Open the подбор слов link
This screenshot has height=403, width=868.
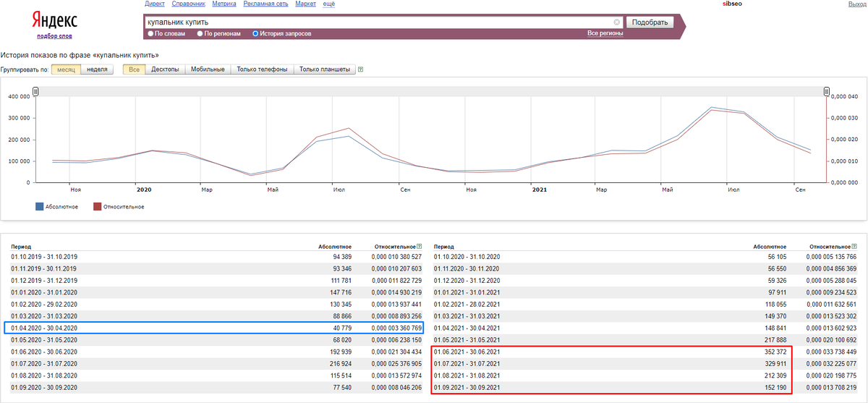[x=54, y=36]
